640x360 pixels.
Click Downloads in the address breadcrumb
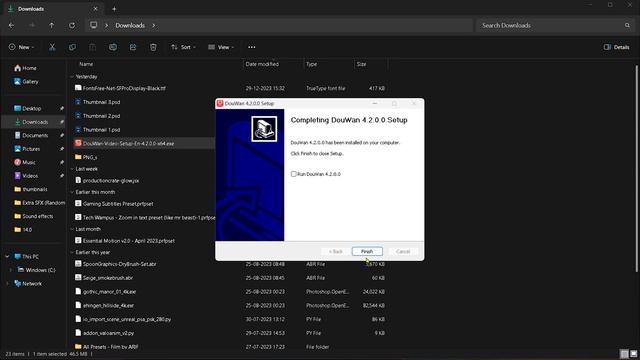(x=130, y=25)
